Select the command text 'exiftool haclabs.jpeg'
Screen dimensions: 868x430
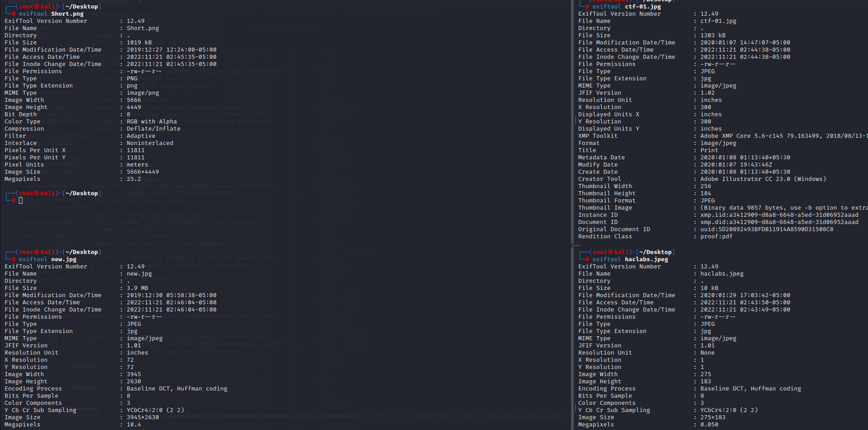click(x=630, y=259)
